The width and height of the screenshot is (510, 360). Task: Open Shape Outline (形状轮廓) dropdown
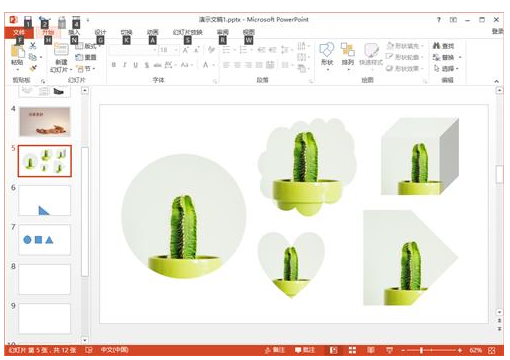pyautogui.click(x=404, y=57)
